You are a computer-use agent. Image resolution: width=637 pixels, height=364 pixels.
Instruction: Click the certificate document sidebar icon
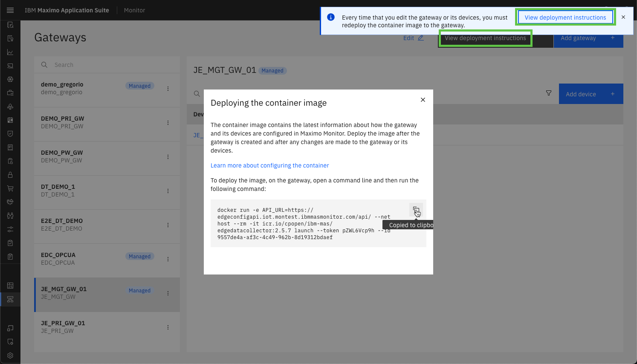point(10,38)
